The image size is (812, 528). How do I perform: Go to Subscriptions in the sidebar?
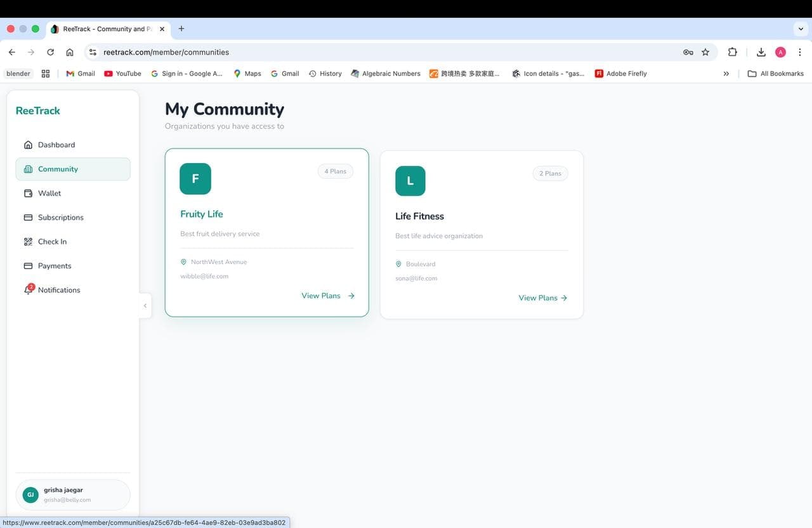tap(60, 217)
